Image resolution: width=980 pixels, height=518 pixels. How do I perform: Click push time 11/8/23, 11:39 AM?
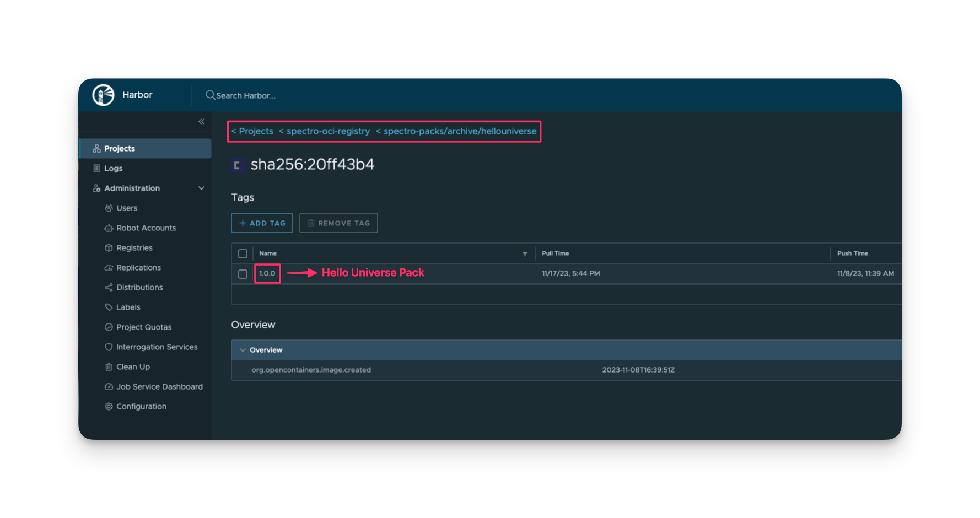click(x=865, y=274)
